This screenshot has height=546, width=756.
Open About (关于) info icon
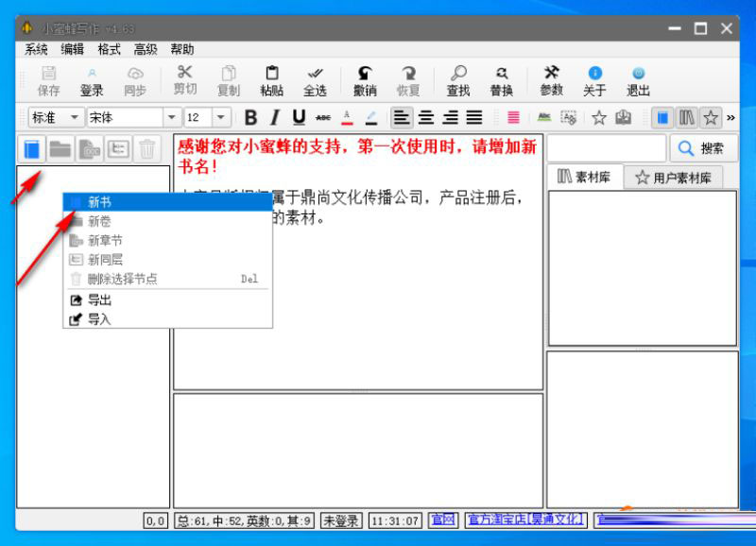pos(595,81)
